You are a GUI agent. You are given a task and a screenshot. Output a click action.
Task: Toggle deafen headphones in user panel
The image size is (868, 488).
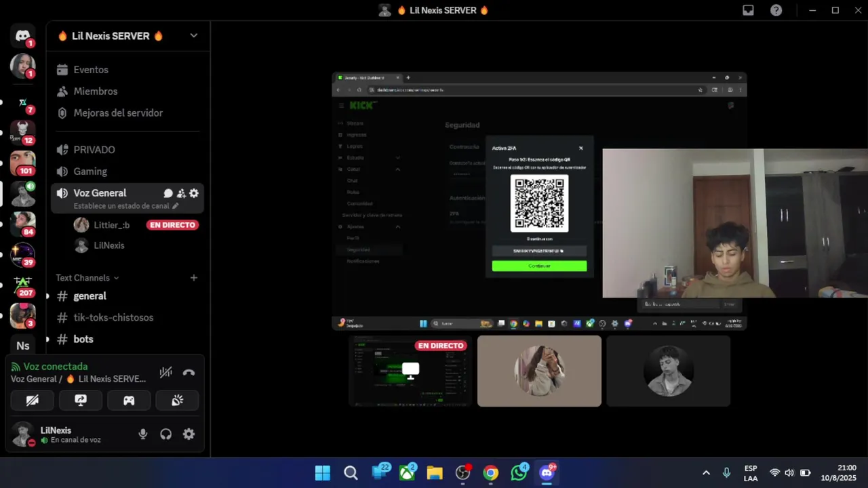click(x=166, y=434)
